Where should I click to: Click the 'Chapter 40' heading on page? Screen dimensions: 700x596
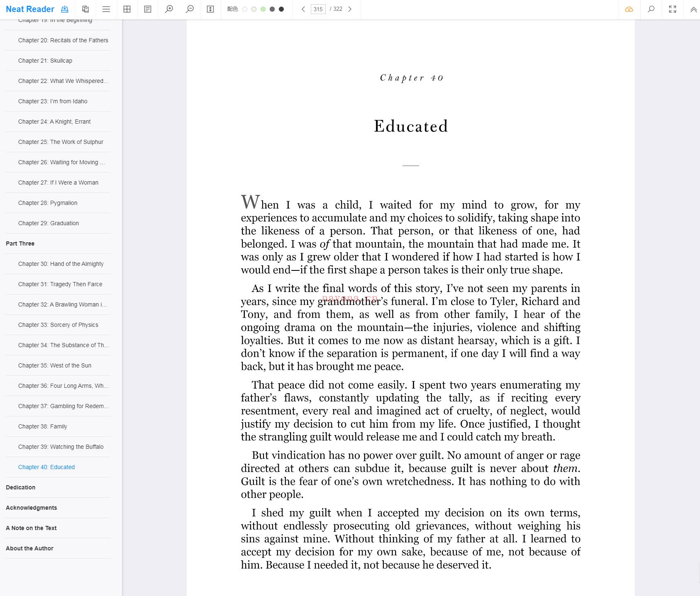412,78
